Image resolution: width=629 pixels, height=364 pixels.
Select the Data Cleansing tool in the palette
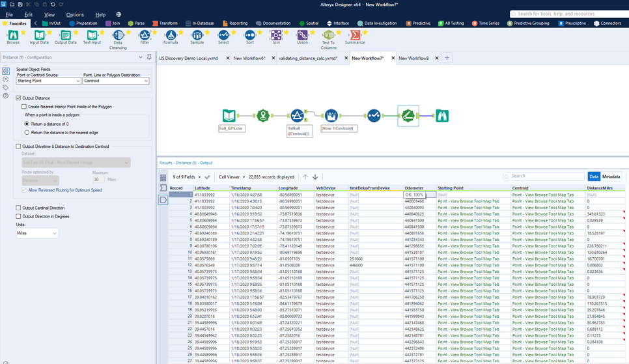[118, 36]
